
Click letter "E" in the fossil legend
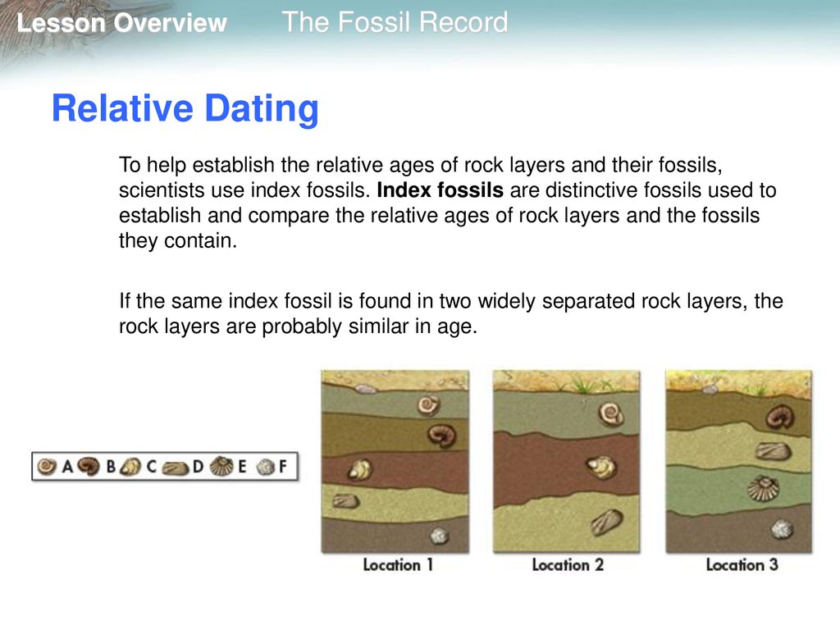click(x=242, y=467)
